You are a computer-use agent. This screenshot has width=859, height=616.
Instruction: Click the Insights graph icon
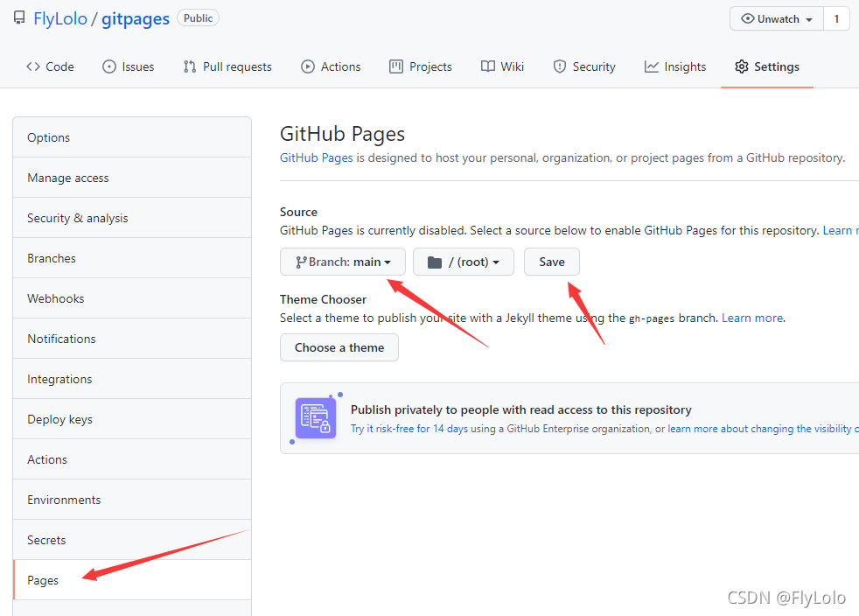click(x=652, y=66)
